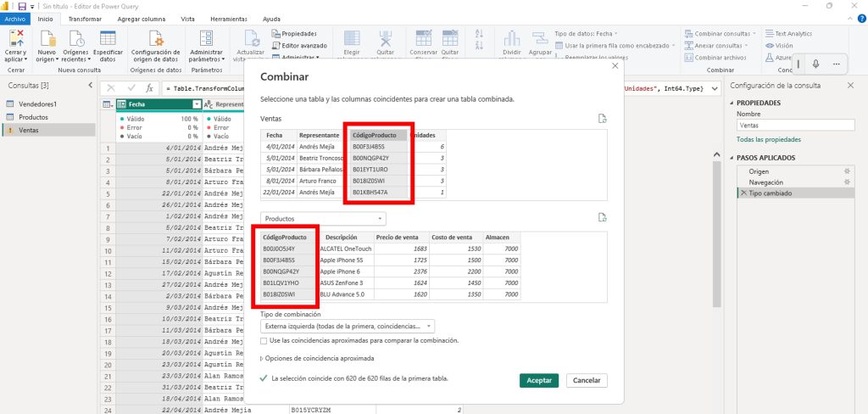The width and height of the screenshot is (868, 414).
Task: Select the Productos query in Consultas
Action: (34, 117)
